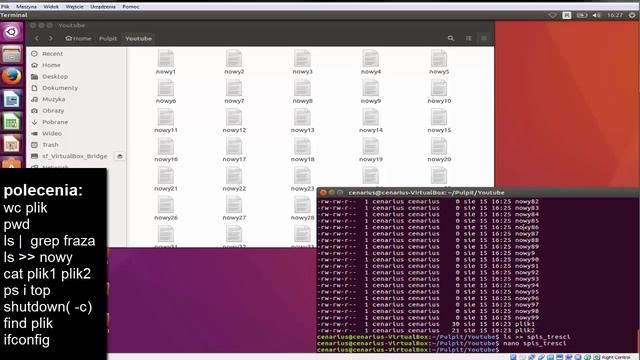640x360 pixels.
Task: Open Firefox from the launcher
Action: [x=11, y=76]
